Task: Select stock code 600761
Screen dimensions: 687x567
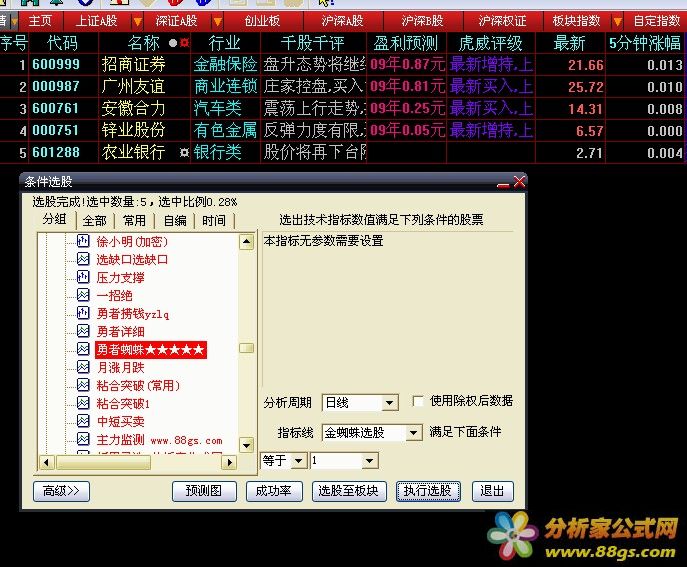Action: pyautogui.click(x=56, y=108)
